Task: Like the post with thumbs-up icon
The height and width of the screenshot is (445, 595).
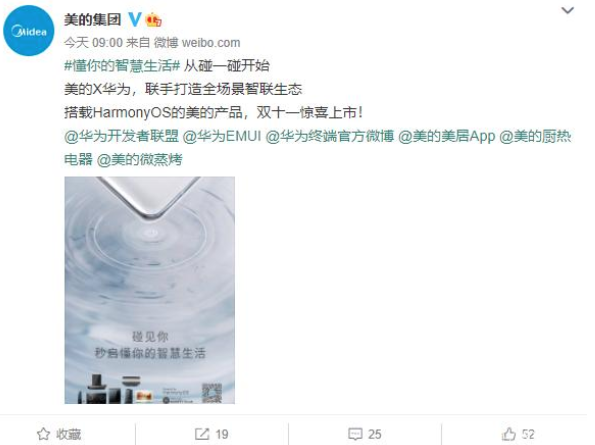Action: (x=508, y=434)
